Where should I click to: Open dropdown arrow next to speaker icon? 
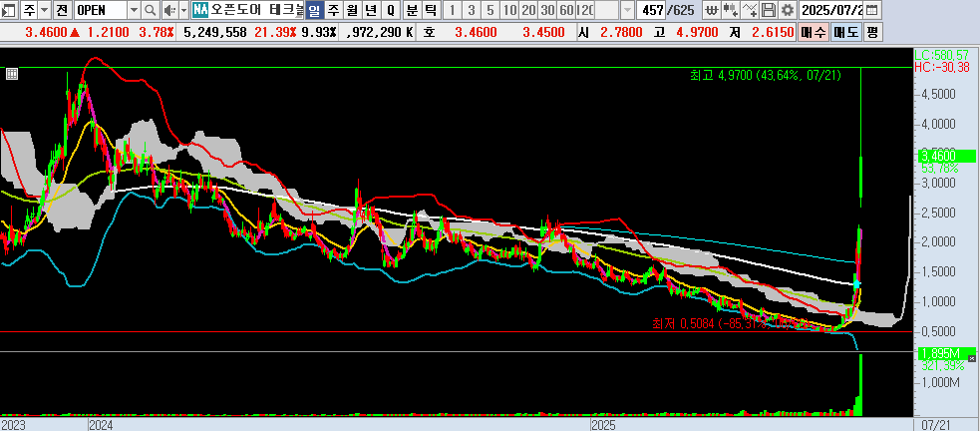click(183, 10)
